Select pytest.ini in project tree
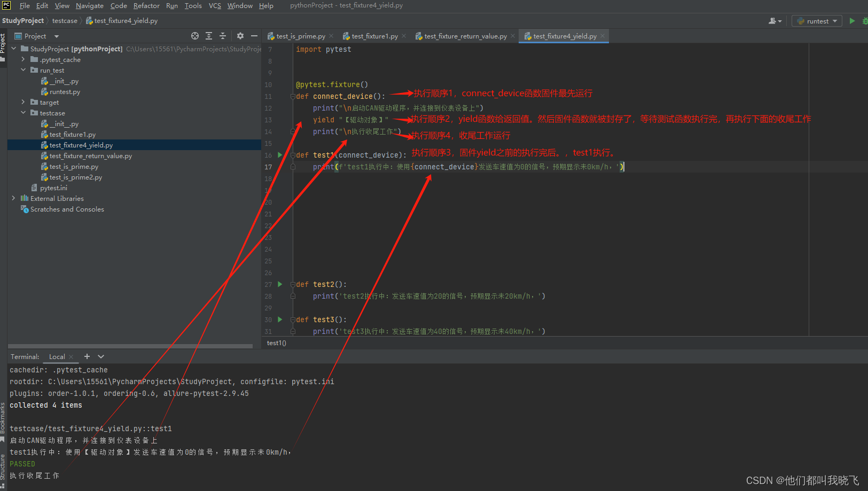The height and width of the screenshot is (491, 868). (x=53, y=188)
